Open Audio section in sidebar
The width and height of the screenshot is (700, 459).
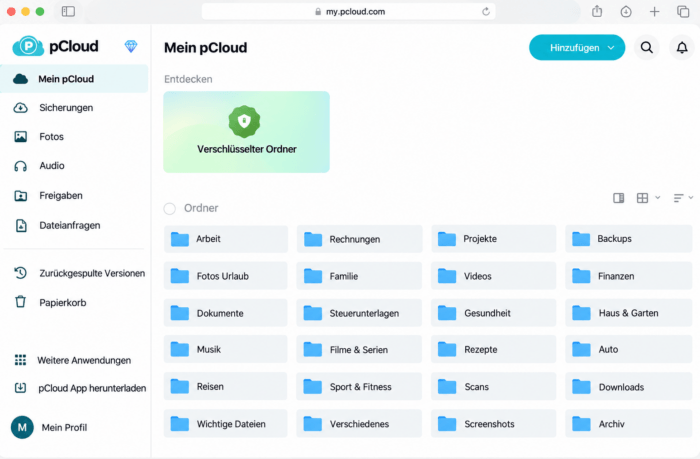pos(52,166)
